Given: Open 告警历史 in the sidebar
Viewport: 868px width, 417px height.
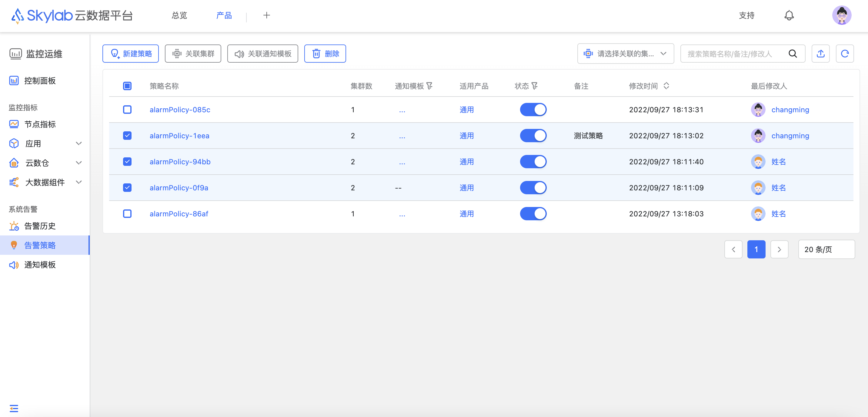Looking at the screenshot, I should click(x=40, y=226).
